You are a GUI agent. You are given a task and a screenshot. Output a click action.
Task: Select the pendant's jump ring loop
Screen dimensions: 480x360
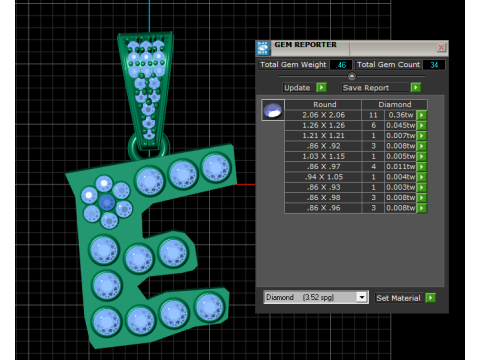pyautogui.click(x=149, y=148)
